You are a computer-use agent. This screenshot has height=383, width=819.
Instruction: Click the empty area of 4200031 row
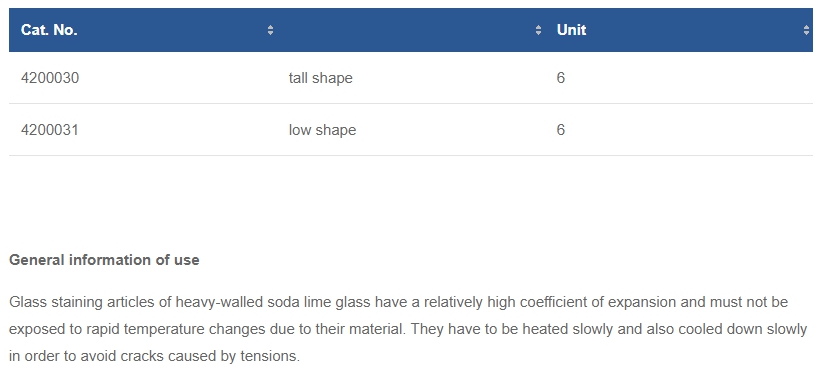point(679,130)
